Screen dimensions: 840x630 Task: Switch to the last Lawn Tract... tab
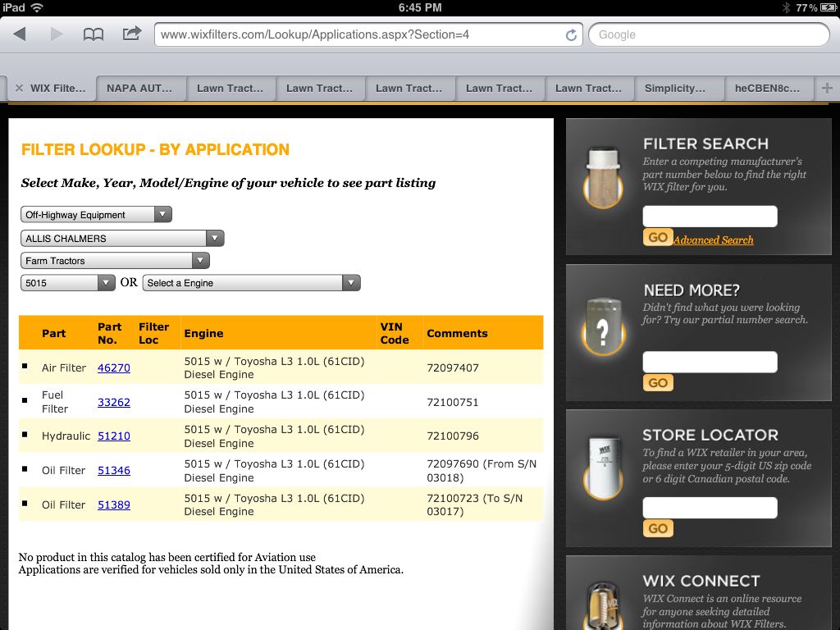588,89
